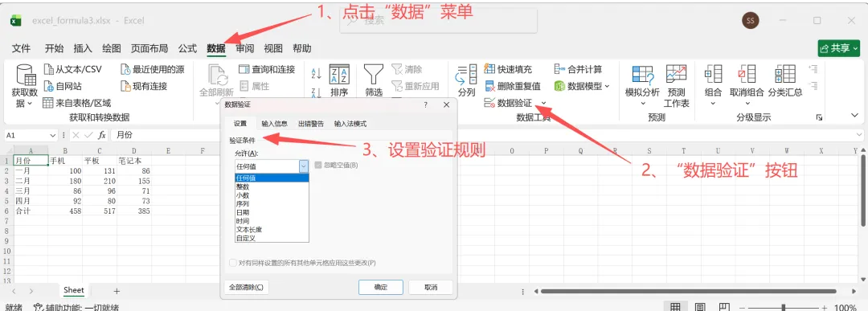
Task: Choose 序列 from the allow list
Action: (272, 203)
